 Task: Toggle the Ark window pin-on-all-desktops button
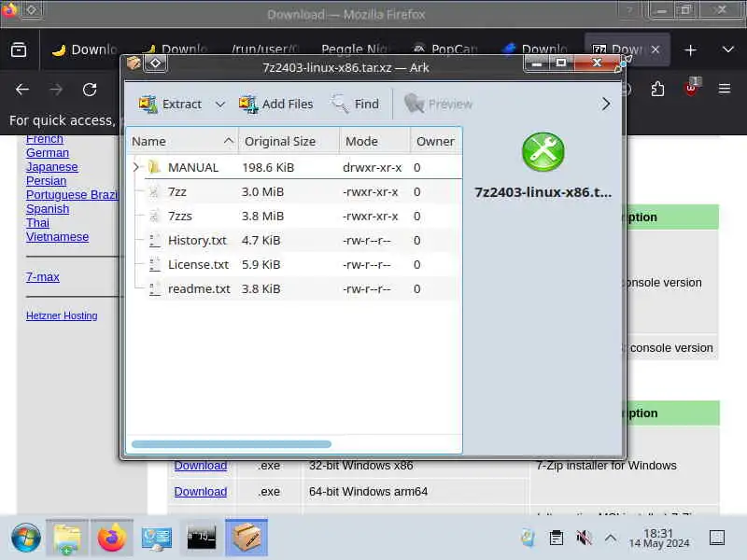point(156,63)
